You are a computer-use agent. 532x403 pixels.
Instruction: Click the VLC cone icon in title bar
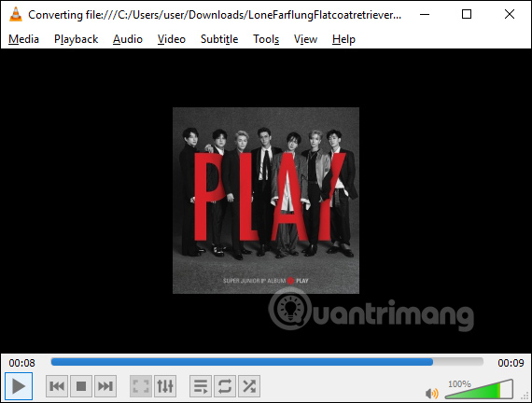(x=16, y=15)
